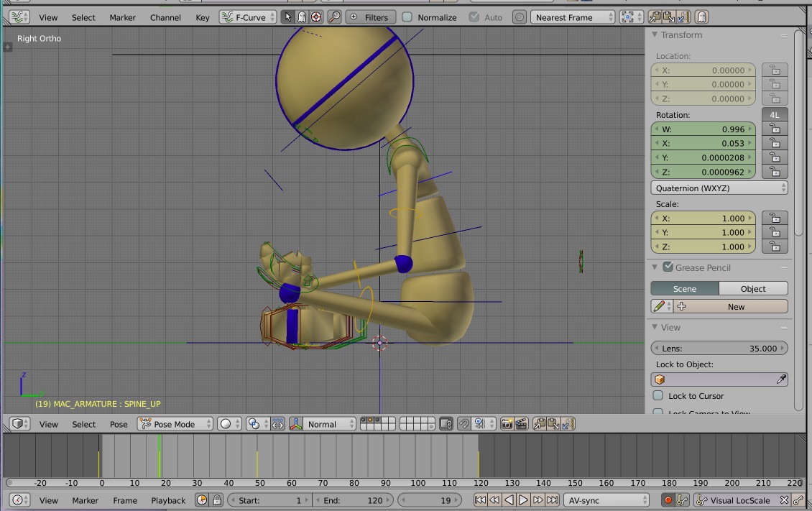
Task: Open Marker menu in Graph Editor
Action: point(122,17)
